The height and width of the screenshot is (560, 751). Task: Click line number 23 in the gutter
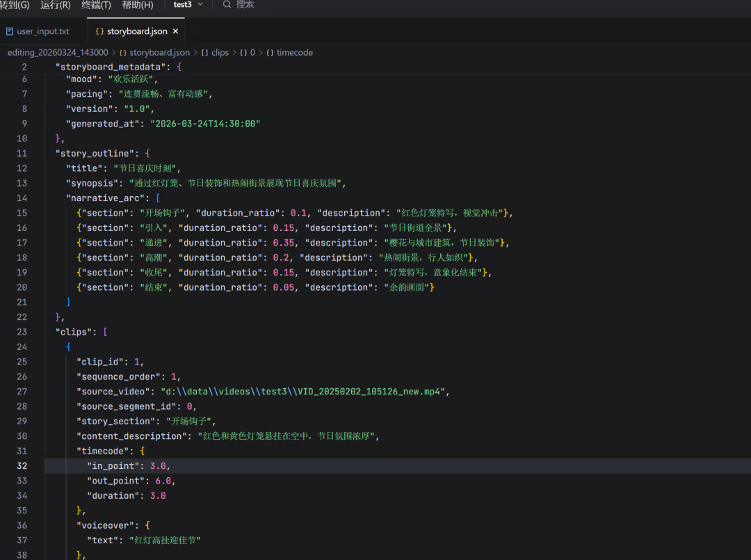tap(22, 332)
